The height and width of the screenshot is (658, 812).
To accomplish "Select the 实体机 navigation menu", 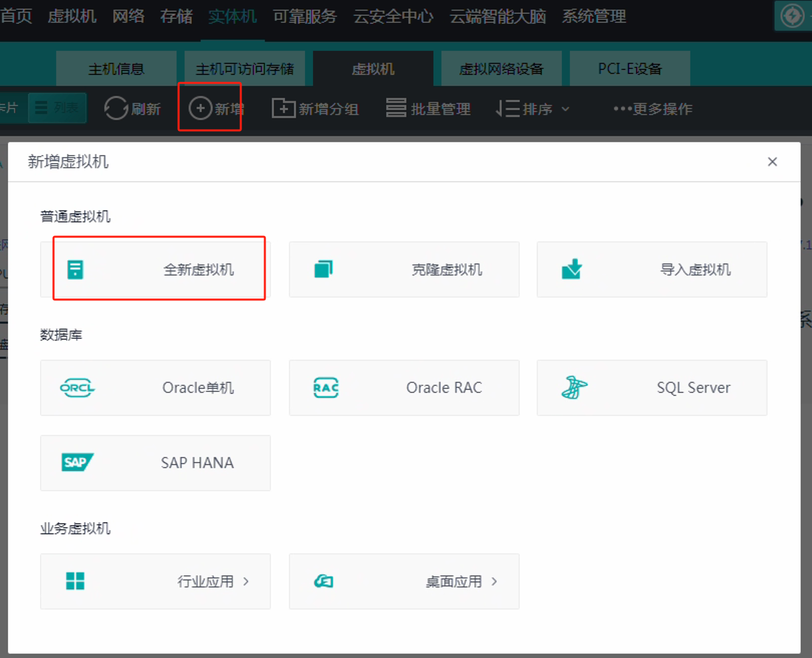I will click(232, 16).
